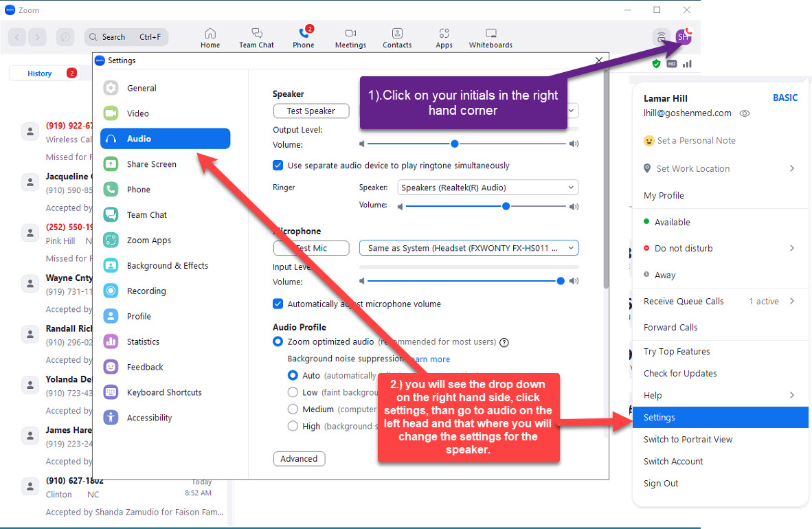812x529 pixels.
Task: Open Accessibility settings category
Action: [165, 418]
